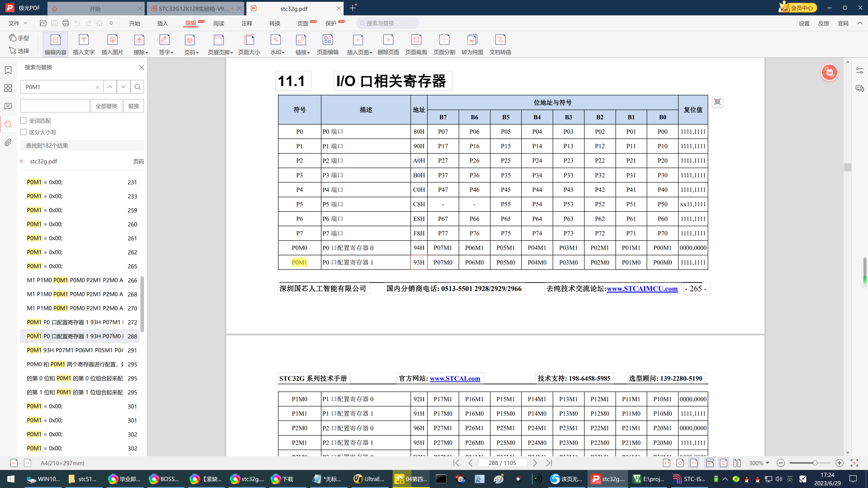Click the replace-with text input field

pos(55,106)
